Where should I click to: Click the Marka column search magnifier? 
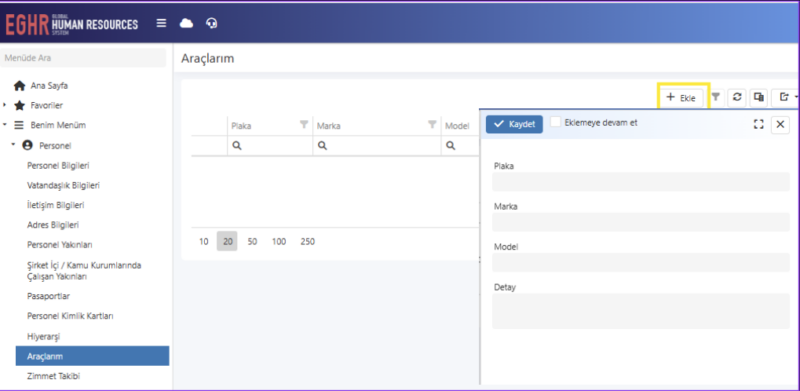click(322, 145)
